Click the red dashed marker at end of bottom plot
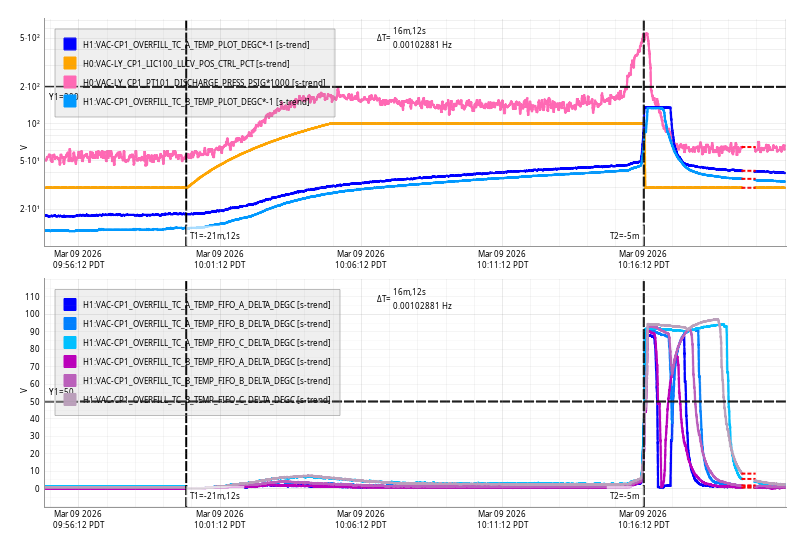 click(748, 480)
